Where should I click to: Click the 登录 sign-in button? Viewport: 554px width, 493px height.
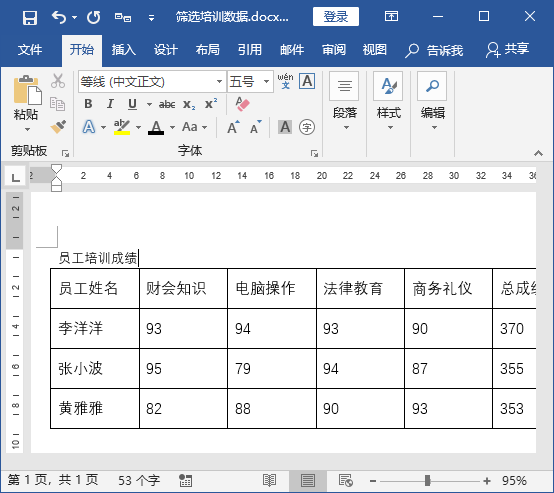(x=336, y=17)
